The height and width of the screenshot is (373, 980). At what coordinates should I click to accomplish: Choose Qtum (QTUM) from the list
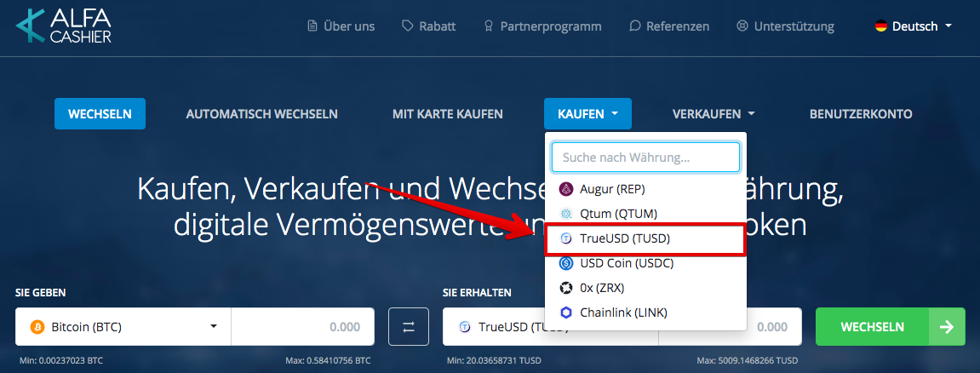pos(645,214)
